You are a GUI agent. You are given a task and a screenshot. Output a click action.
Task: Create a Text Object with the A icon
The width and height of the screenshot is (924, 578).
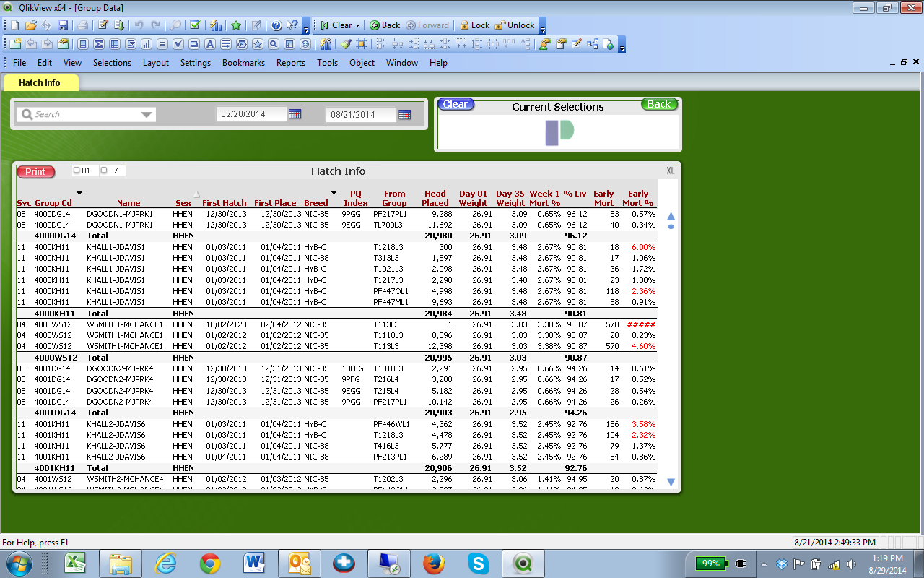[x=210, y=44]
